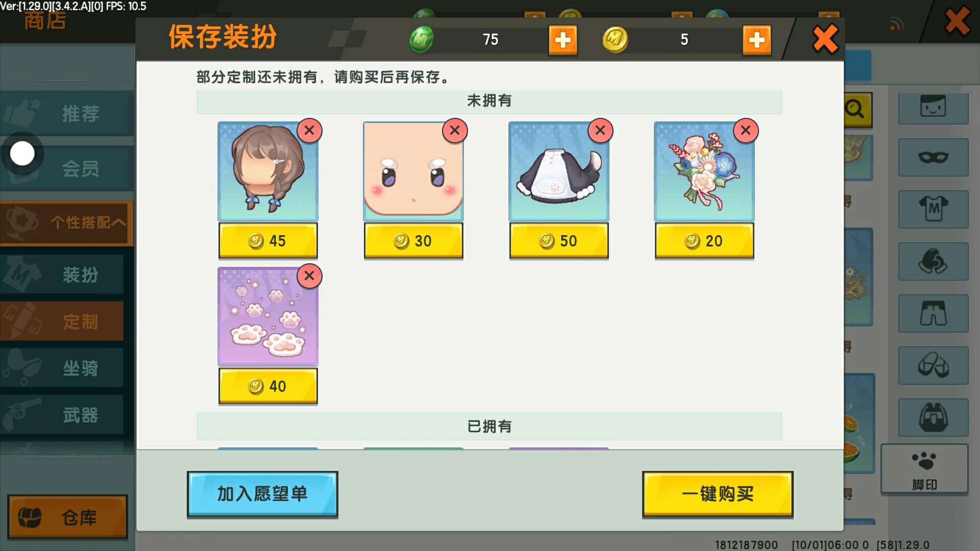This screenshot has height=551, width=980.
Task: Remove the flower bouquet item
Action: click(x=746, y=131)
